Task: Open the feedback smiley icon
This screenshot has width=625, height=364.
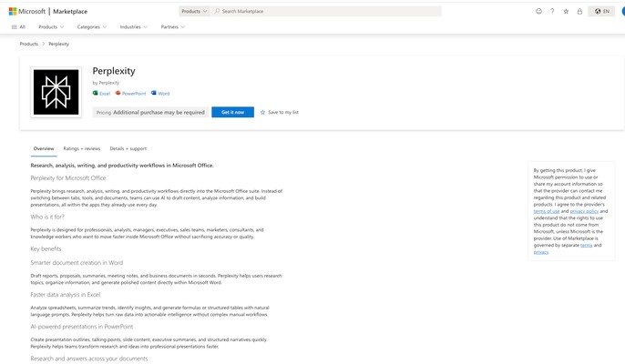Action: pos(538,11)
